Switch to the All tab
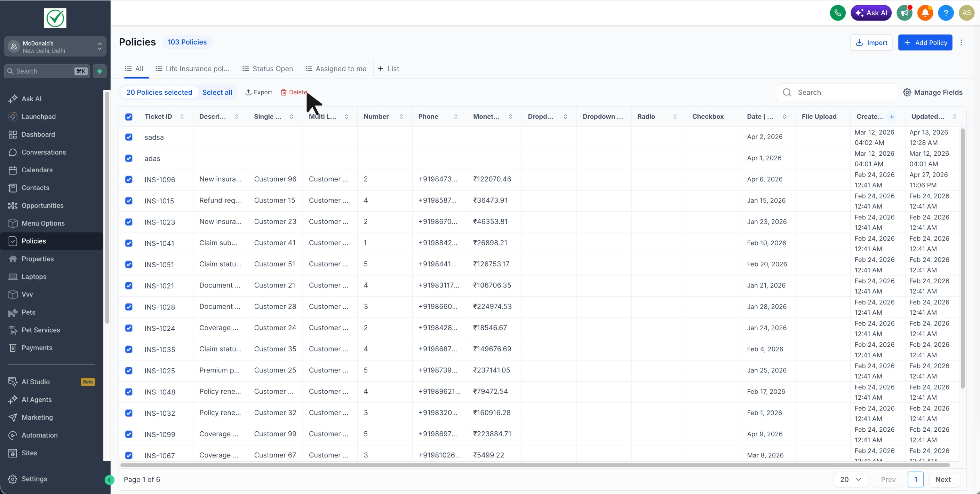The width and height of the screenshot is (980, 494). 134,69
